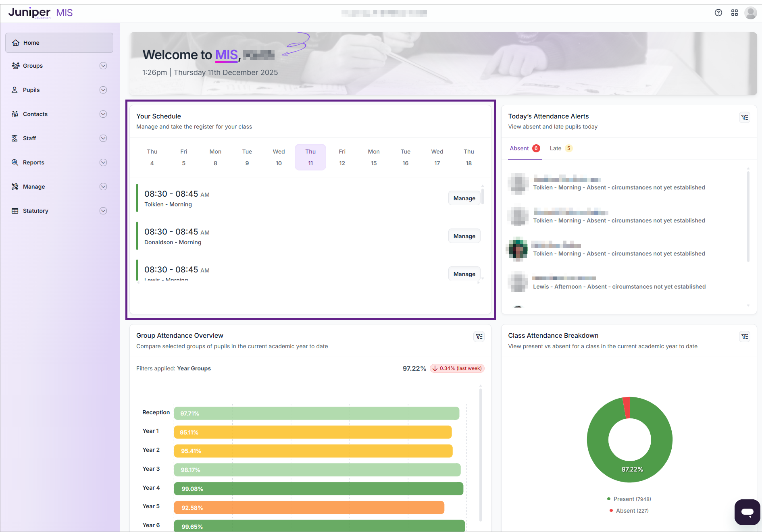Open filter for Class Attendance Breakdown

click(x=744, y=337)
